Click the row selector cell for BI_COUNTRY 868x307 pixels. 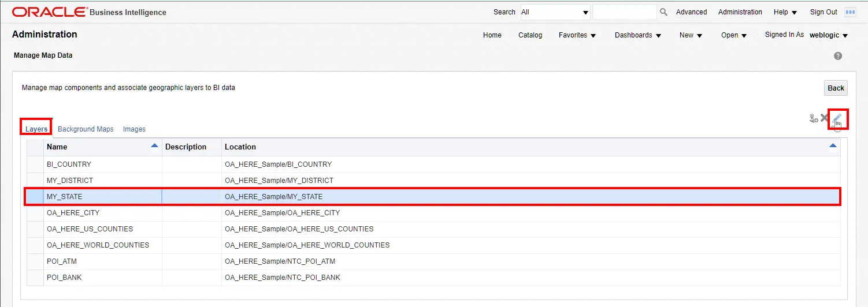tap(35, 164)
